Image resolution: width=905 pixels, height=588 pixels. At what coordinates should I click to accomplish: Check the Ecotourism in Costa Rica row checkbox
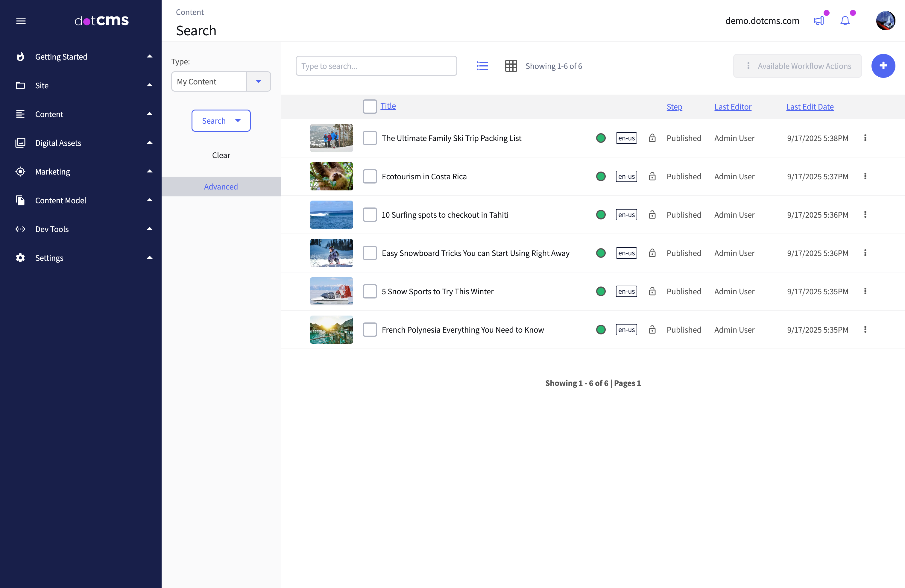369,176
